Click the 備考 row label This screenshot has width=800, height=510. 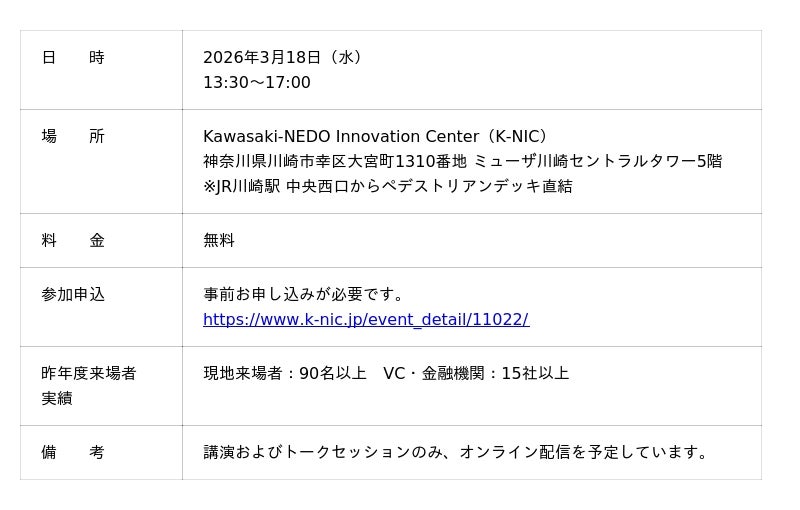(73, 453)
